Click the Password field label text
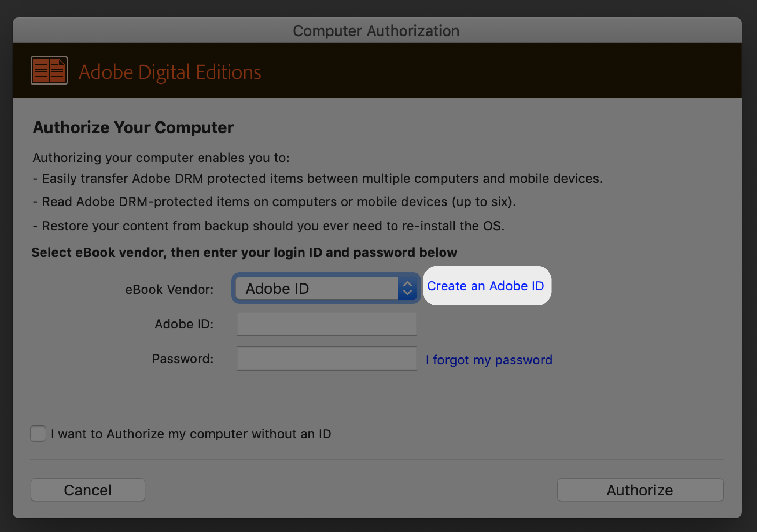Image resolution: width=757 pixels, height=532 pixels. pyautogui.click(x=183, y=359)
